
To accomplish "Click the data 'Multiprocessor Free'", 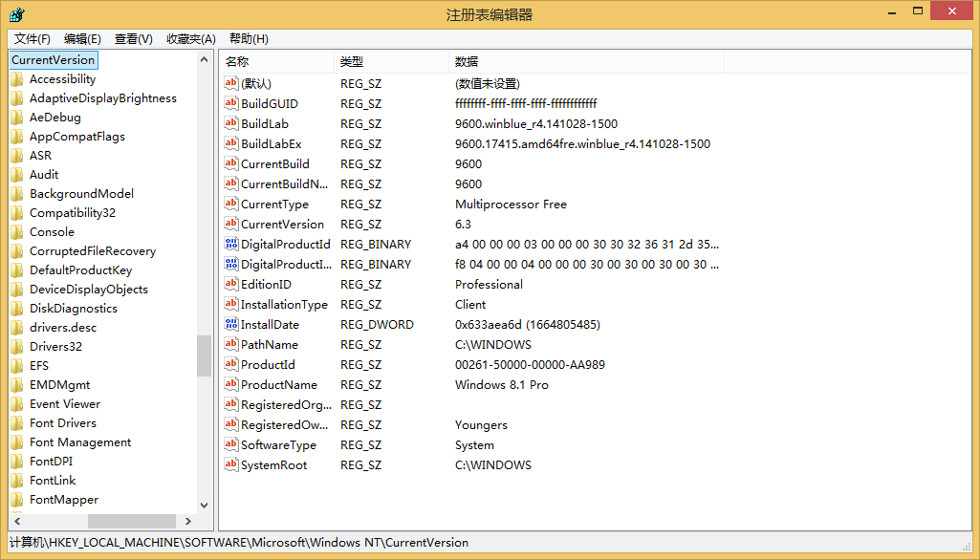I will coord(511,204).
